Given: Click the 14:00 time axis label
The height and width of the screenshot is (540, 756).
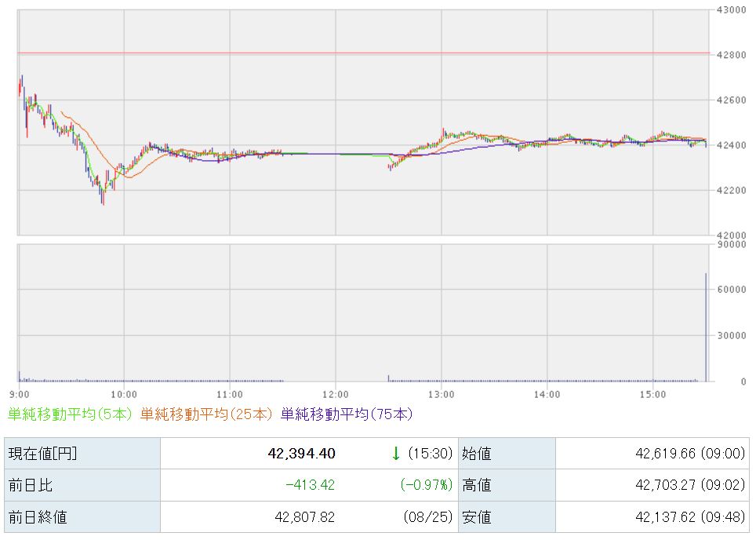Looking at the screenshot, I should (x=547, y=394).
